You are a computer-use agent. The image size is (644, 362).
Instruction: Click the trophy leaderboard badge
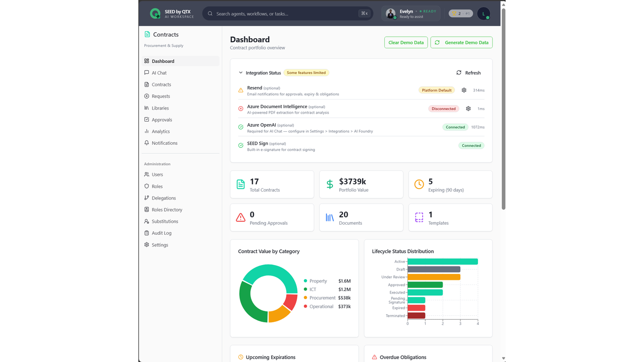coord(460,14)
